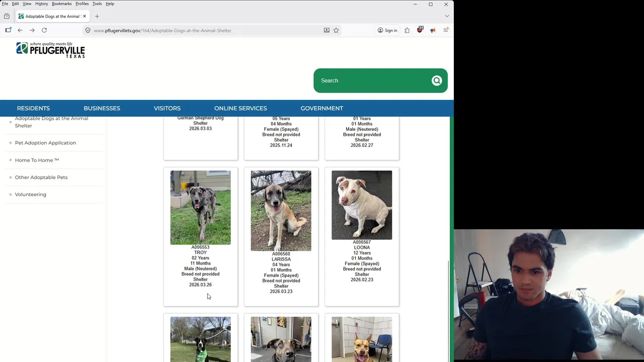Click the uBlock shield extension icon
Image resolution: width=644 pixels, height=362 pixels.
420,30
